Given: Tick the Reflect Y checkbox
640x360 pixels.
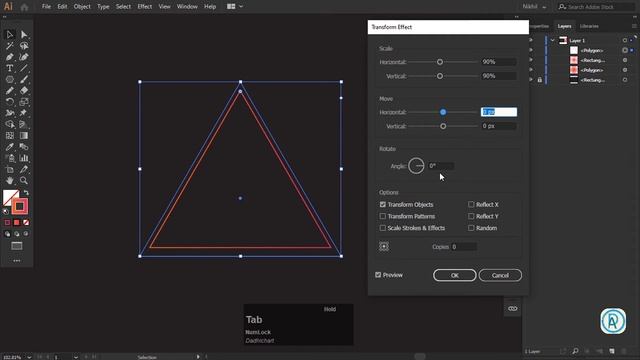Looking at the screenshot, I should (x=471, y=216).
